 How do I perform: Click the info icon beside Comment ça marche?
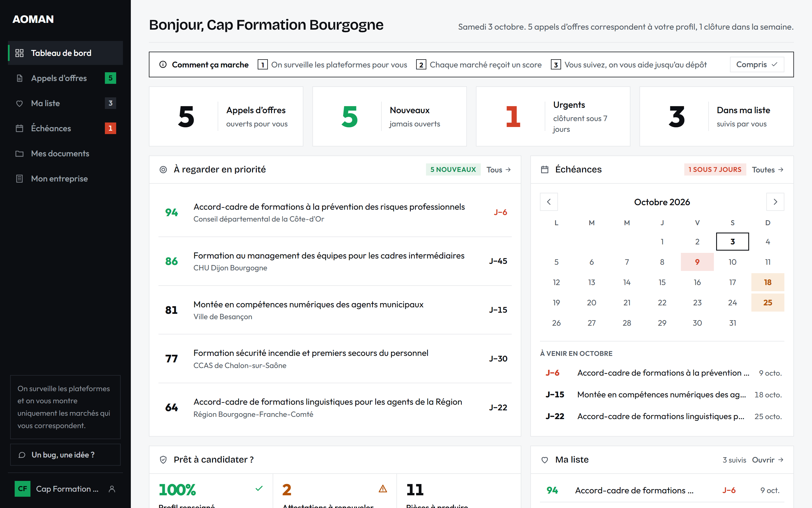point(163,65)
